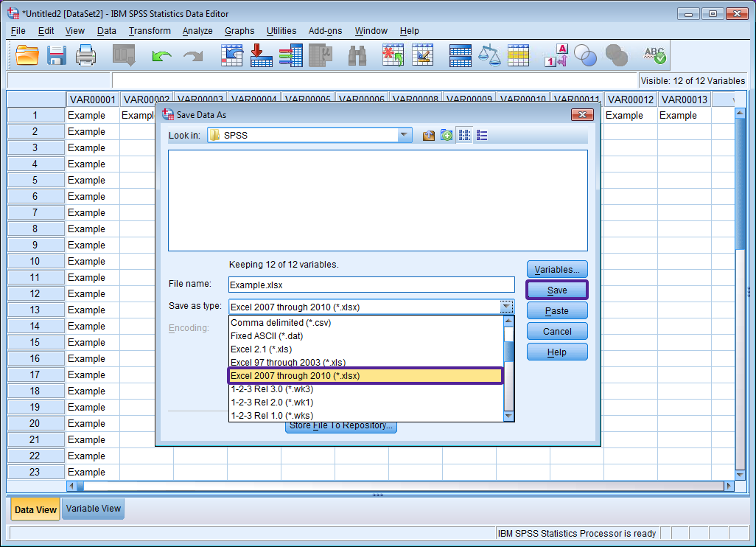Click the Redo arrow icon
This screenshot has height=547, width=756.
pyautogui.click(x=193, y=56)
